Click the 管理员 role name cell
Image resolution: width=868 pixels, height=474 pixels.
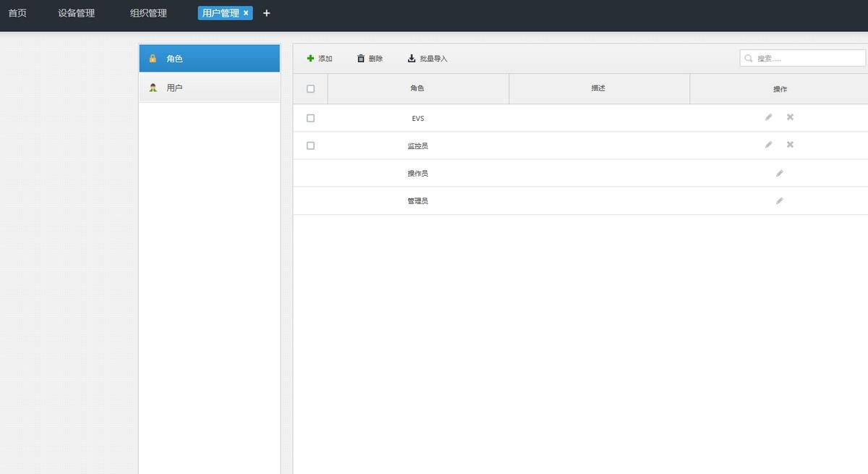point(418,201)
